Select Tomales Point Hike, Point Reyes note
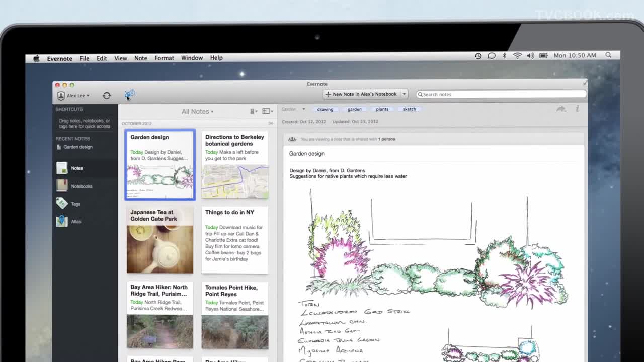The height and width of the screenshot is (362, 644). (235, 315)
